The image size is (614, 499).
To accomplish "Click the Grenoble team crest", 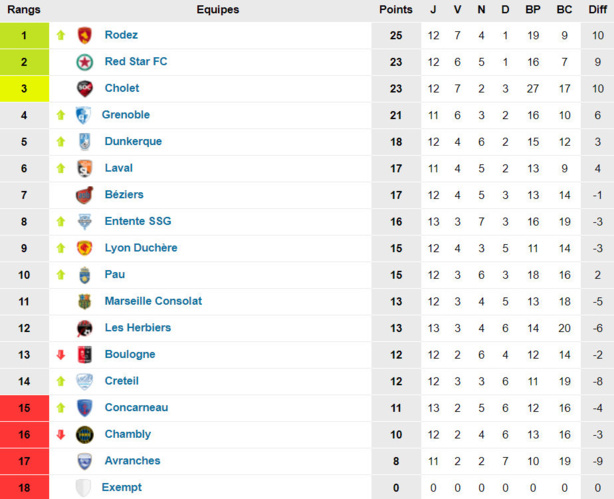I will tap(84, 115).
